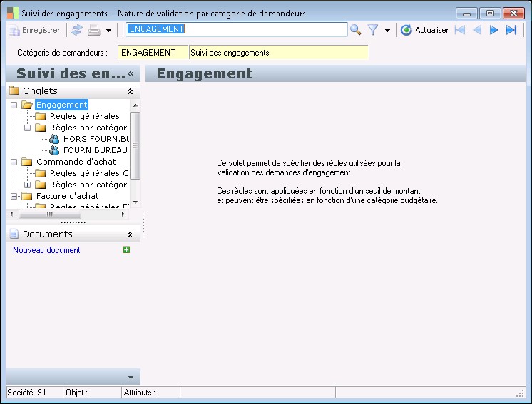
Task: Click the tree vertical scrollbar up arrow
Action: [135, 105]
